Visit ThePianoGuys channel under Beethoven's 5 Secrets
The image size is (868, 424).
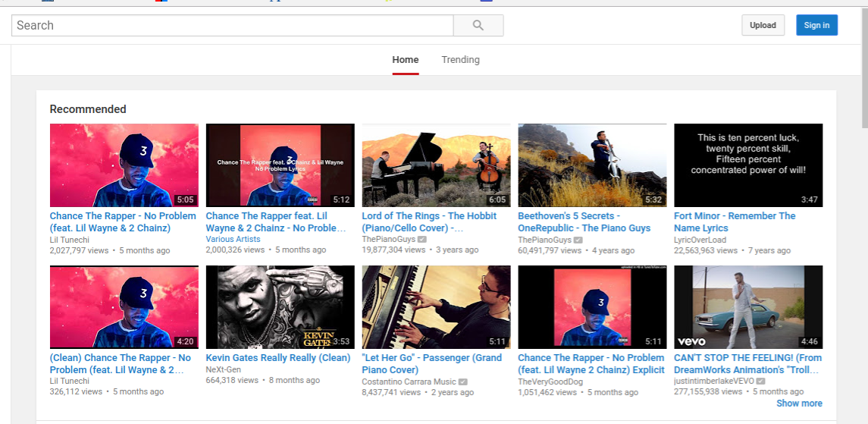click(544, 240)
